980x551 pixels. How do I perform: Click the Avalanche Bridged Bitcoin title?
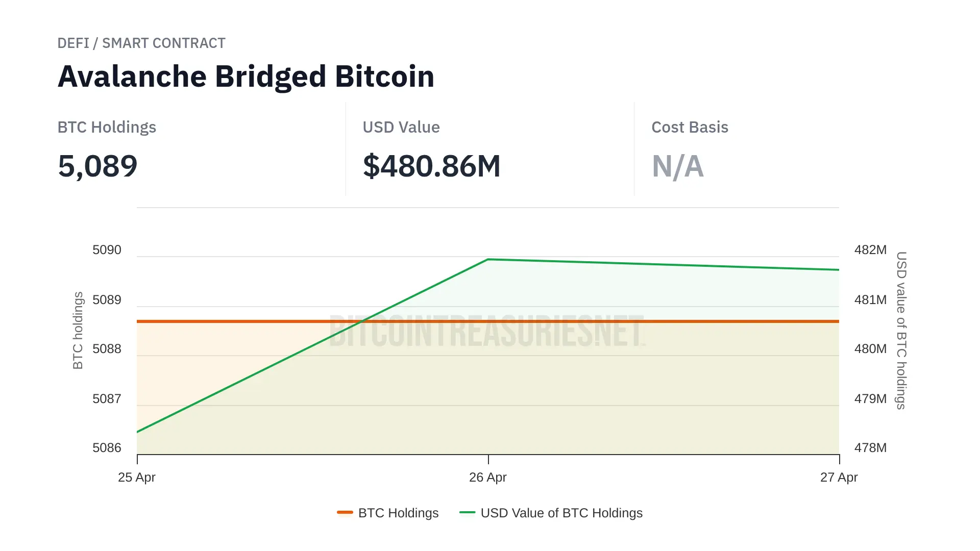[x=246, y=77]
